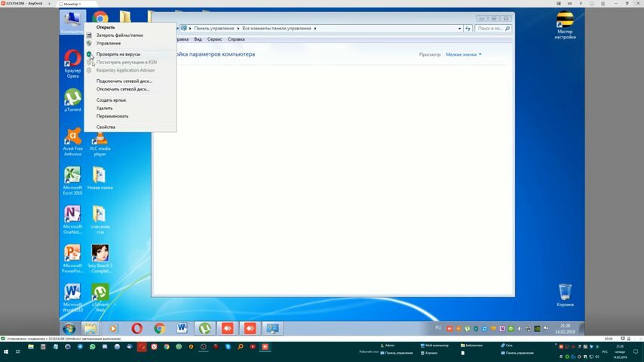The image size is (644, 362).
Task: Open Skype in local taskbar
Action: [x=228, y=347]
